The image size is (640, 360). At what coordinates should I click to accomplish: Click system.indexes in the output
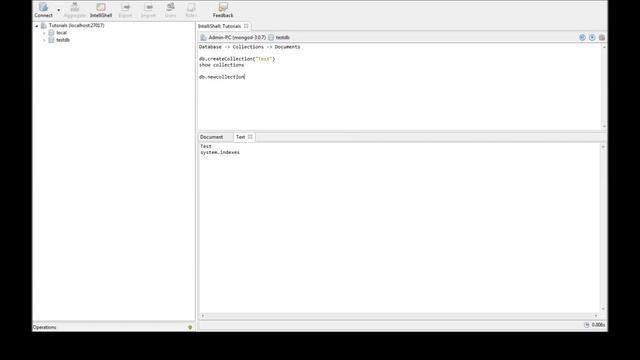220,152
